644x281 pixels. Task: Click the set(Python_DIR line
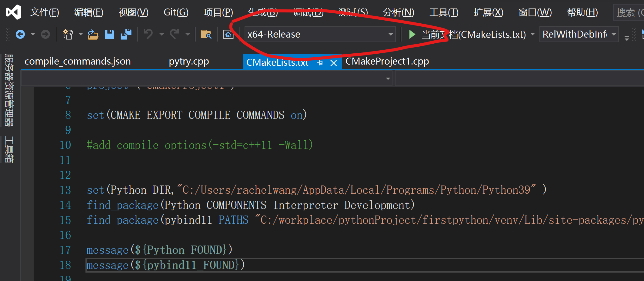316,190
